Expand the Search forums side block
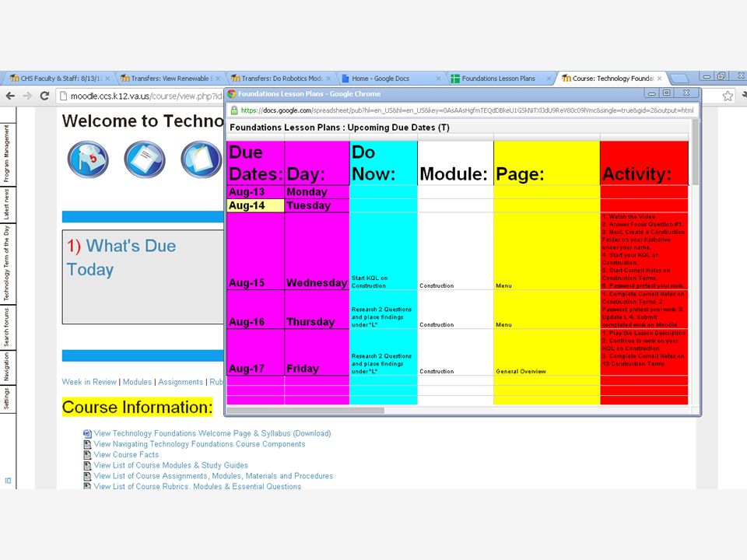Viewport: 747px width, 560px height. [7, 327]
